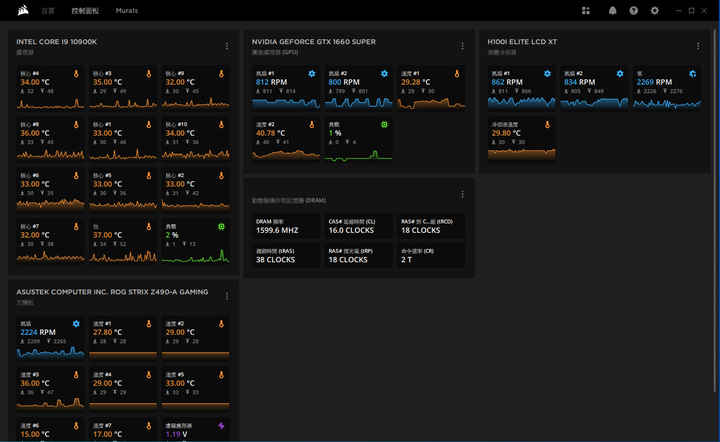Click the NVIDIA GEFORCE GTX 1660 SUPER panel title

point(314,42)
